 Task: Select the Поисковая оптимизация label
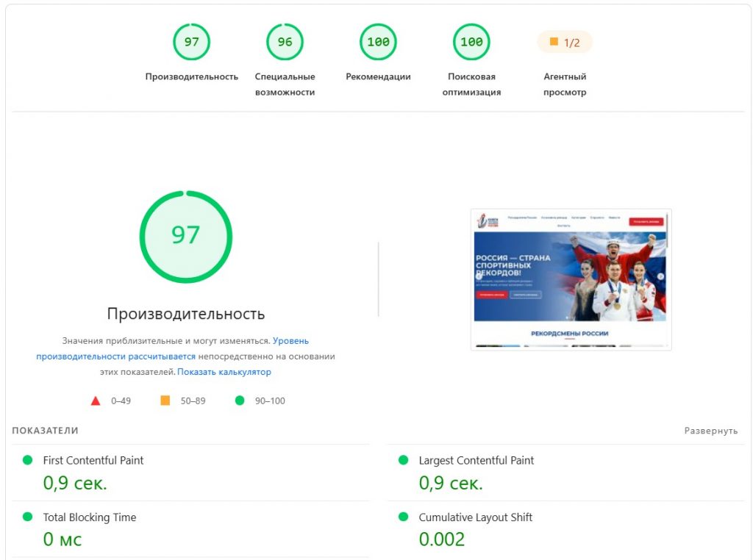(471, 84)
